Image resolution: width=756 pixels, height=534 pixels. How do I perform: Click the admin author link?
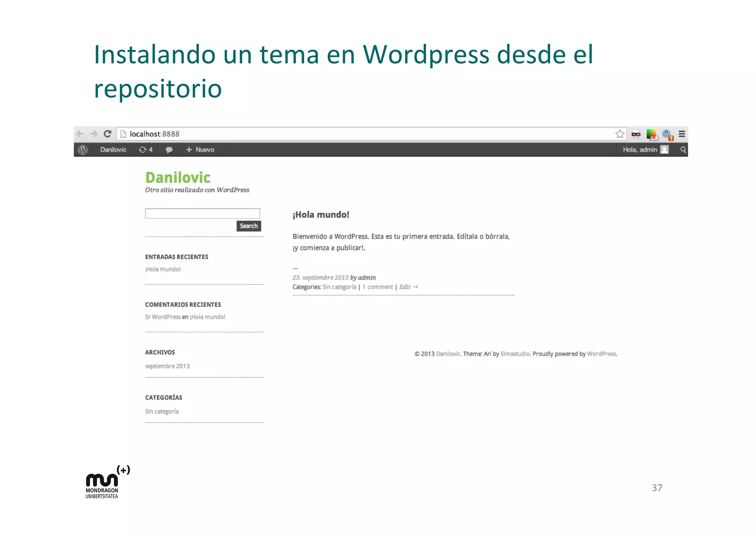(x=367, y=278)
